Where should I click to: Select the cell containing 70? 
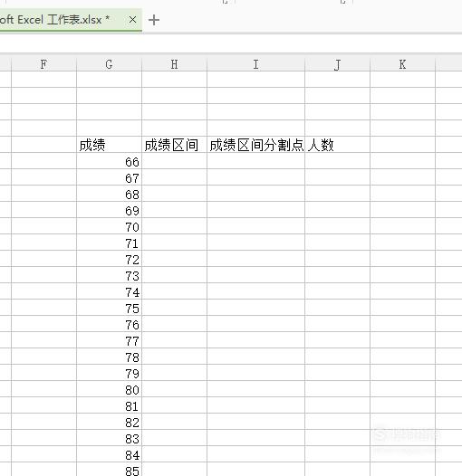109,226
